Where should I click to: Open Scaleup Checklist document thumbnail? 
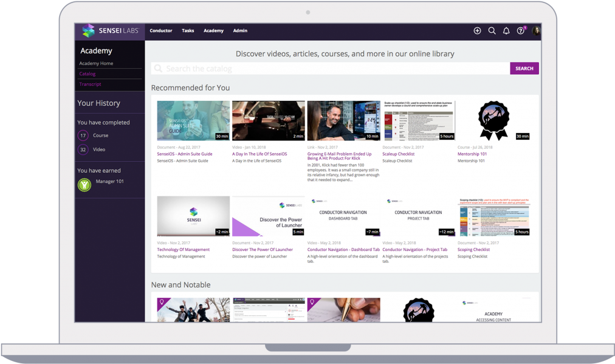click(x=419, y=120)
